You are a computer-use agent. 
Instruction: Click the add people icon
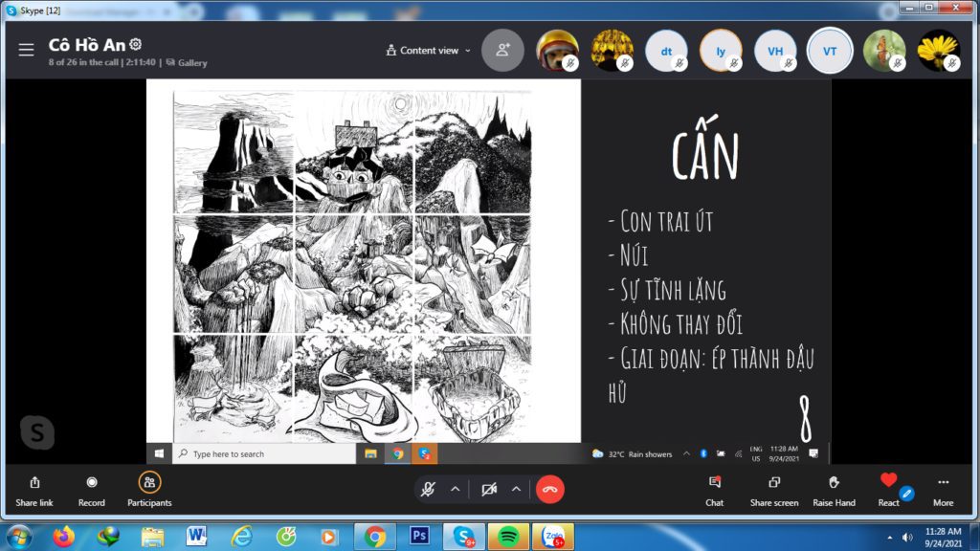tap(502, 51)
